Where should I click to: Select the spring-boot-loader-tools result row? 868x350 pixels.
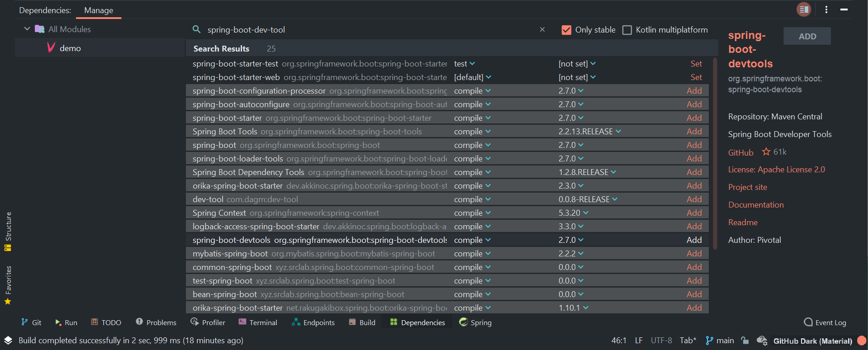coord(447,159)
